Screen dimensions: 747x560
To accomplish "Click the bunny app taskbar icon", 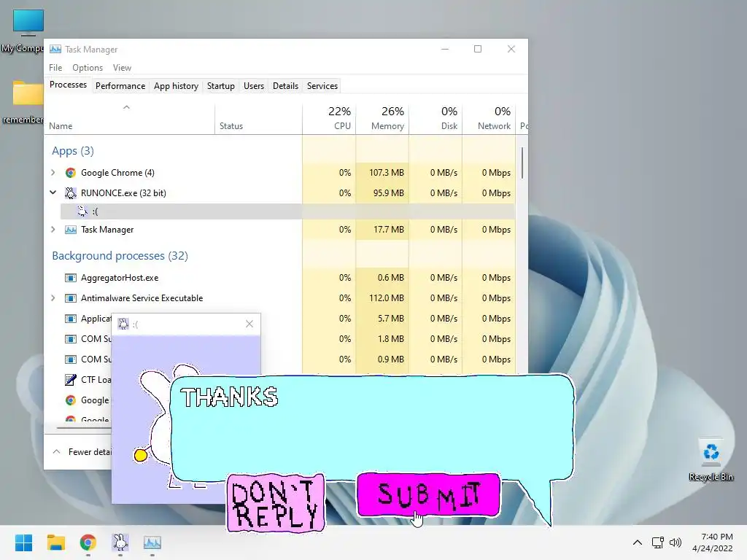I will [x=120, y=542].
